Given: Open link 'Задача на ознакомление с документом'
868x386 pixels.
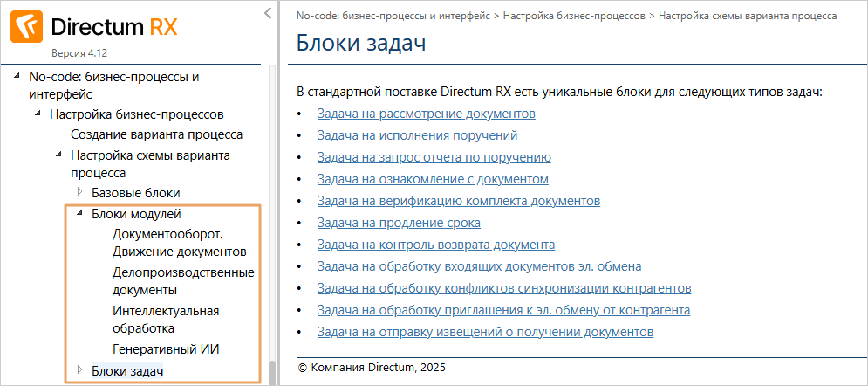Looking at the screenshot, I should 433,179.
